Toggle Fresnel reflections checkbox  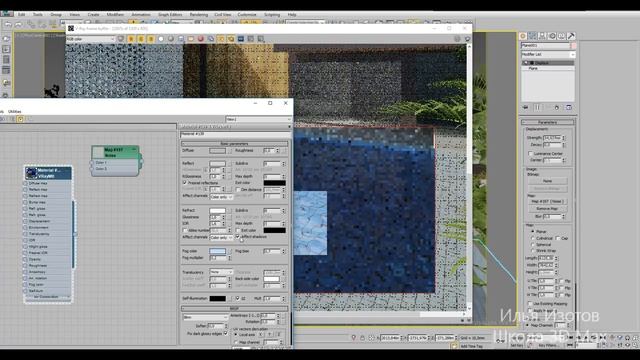coord(184,183)
